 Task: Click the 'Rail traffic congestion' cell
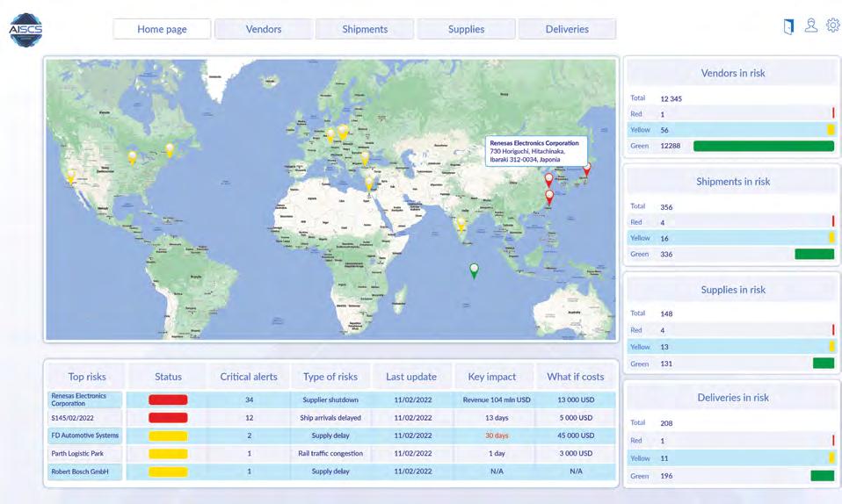point(330,454)
